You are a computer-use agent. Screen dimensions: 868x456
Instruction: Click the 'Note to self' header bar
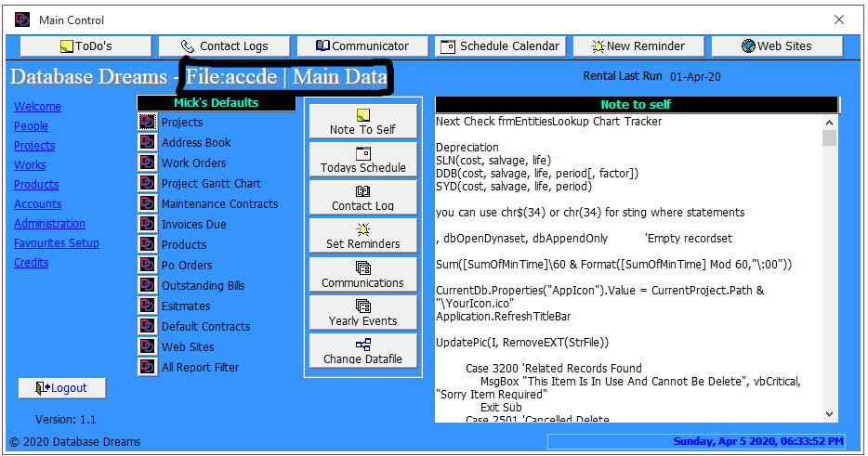(x=637, y=105)
